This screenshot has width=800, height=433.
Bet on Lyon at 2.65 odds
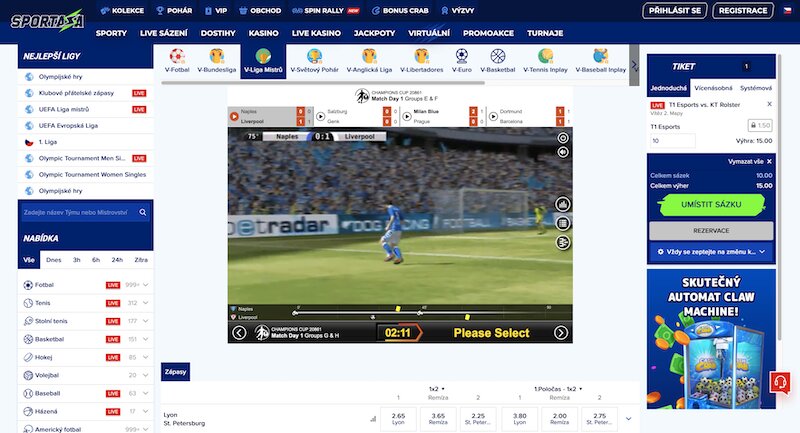(x=398, y=419)
